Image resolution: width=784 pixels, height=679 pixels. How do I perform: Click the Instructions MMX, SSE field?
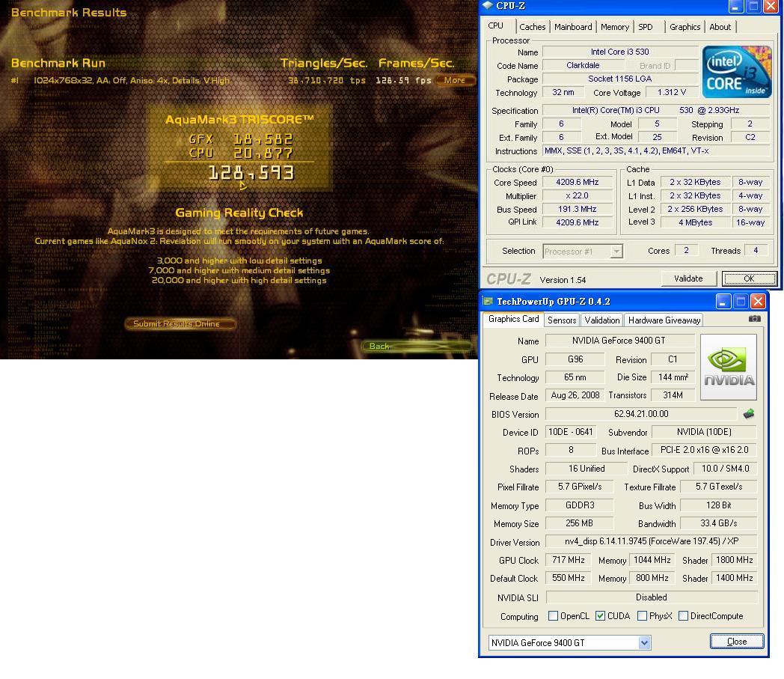pos(655,150)
